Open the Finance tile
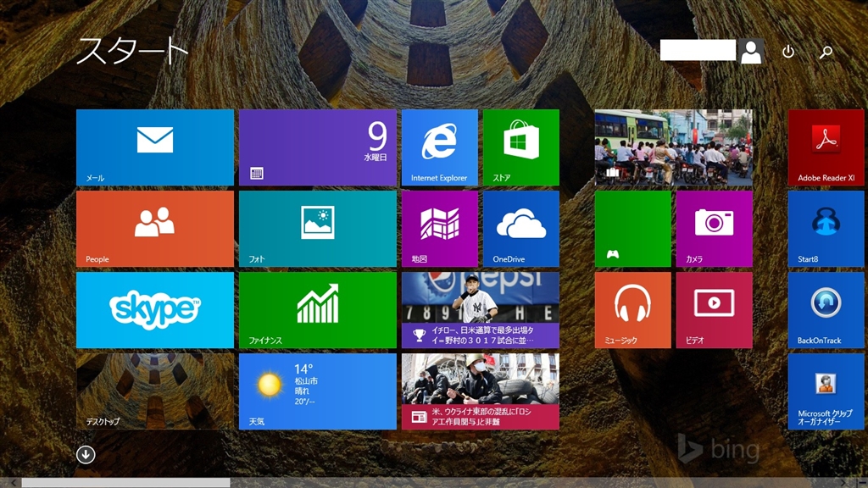 tap(318, 310)
